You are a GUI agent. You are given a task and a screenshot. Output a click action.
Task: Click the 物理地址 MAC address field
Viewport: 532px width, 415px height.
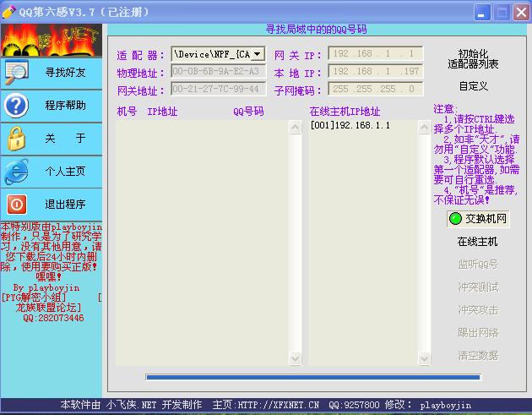pos(218,71)
